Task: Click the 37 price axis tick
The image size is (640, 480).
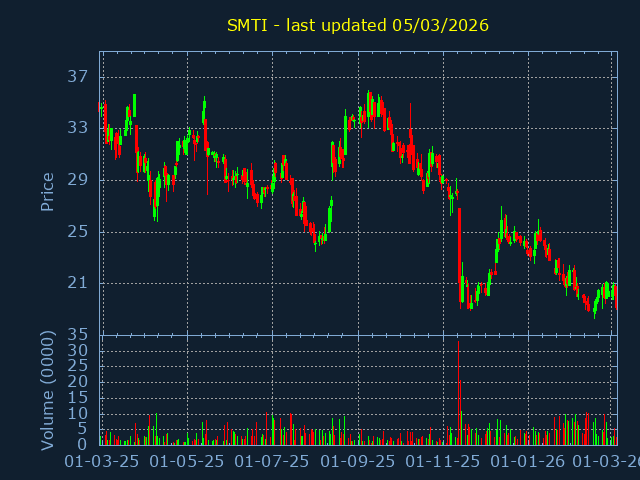Action: (78, 77)
